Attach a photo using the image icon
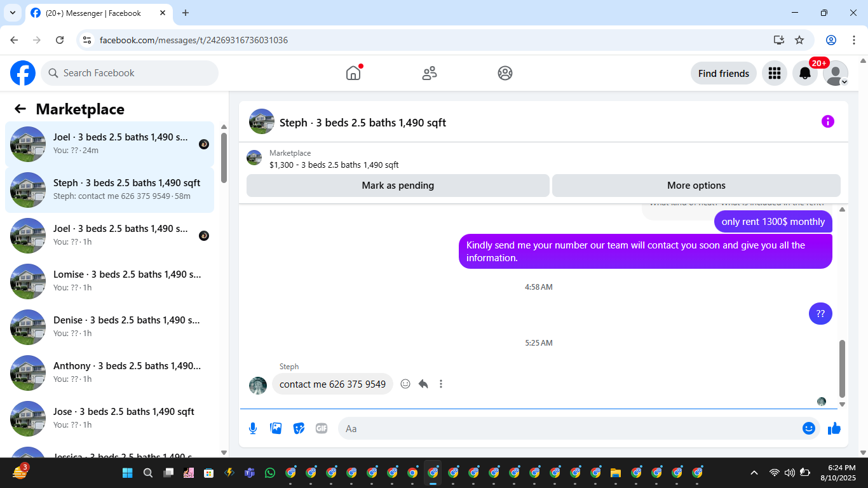 pos(276,428)
